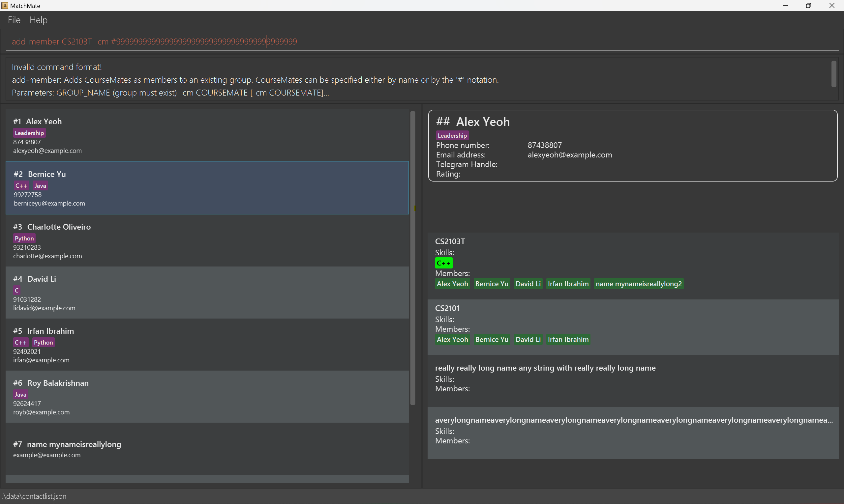Click the MatchMate app icon in the title bar
844x504 pixels.
[x=5, y=5]
